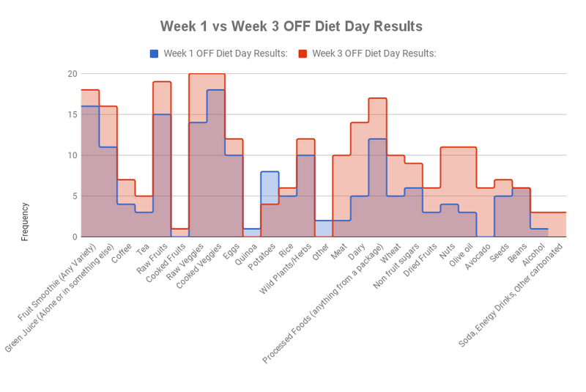The height and width of the screenshot is (392, 586).
Task: Click the y-axis value 5
Action: tap(72, 196)
